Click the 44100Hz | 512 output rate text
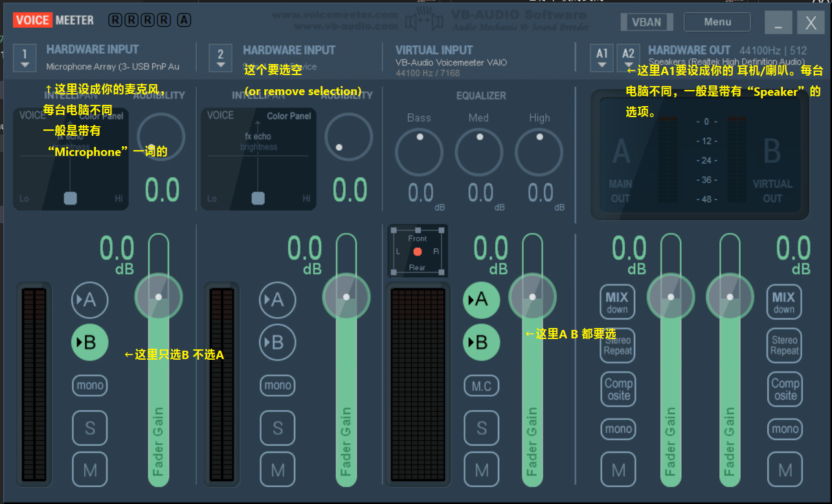The width and height of the screenshot is (832, 504). (x=773, y=50)
